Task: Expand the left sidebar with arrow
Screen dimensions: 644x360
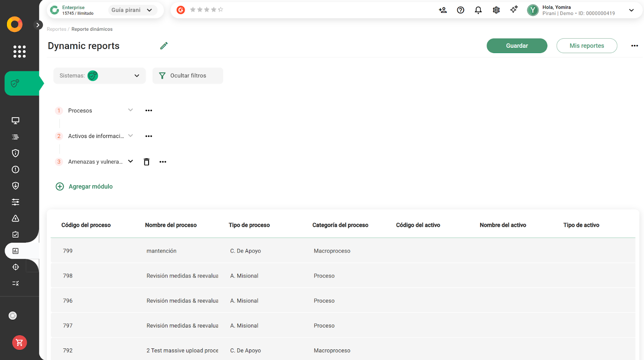Action: point(38,25)
